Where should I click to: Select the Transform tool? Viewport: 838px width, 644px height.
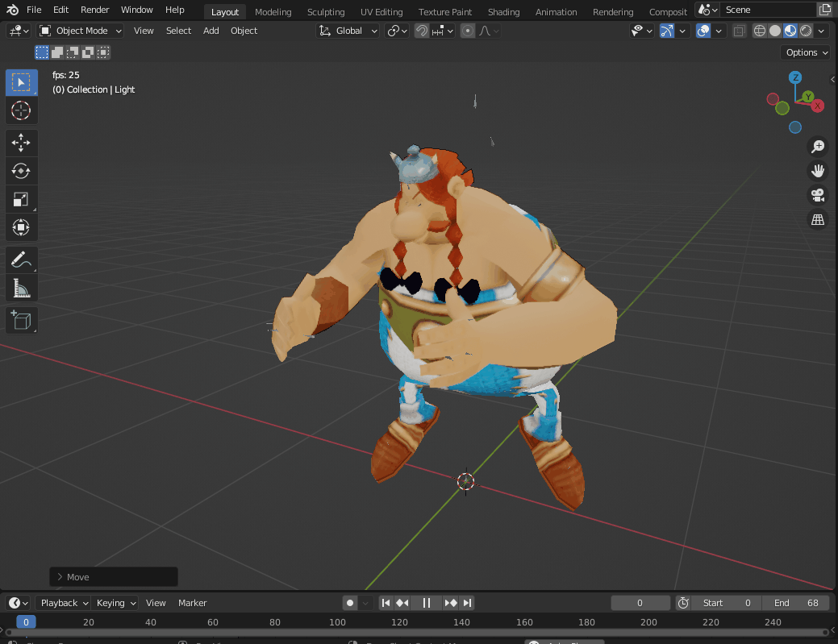pos(22,227)
